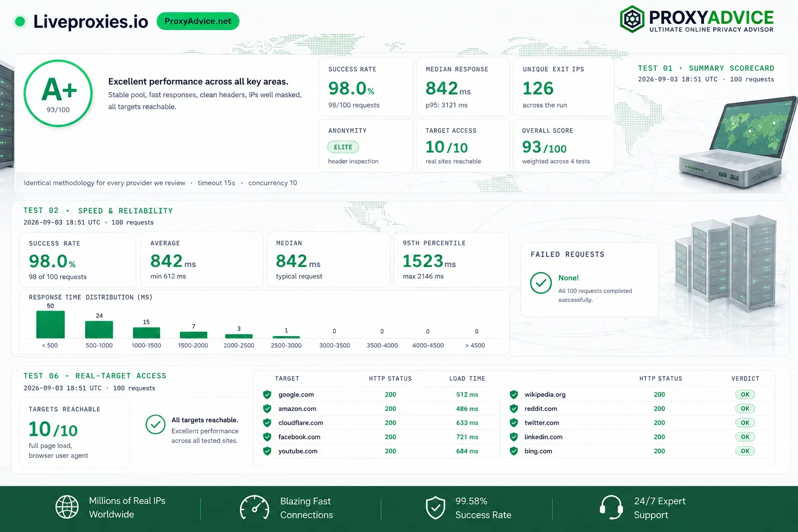Viewport: 798px width, 532px height.
Task: Click the headset icon for 24/7 Expert Support
Action: [x=611, y=507]
